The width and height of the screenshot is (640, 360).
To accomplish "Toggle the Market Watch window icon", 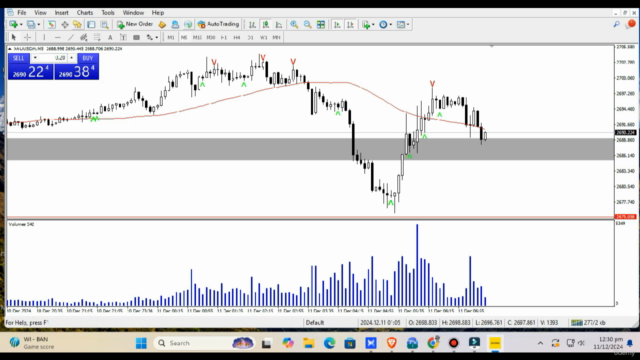I will (51, 24).
